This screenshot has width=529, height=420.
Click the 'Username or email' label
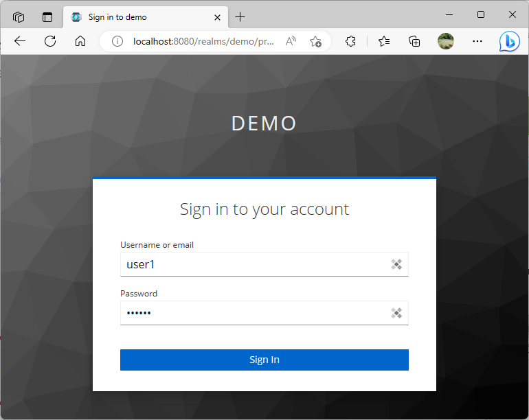tap(157, 245)
